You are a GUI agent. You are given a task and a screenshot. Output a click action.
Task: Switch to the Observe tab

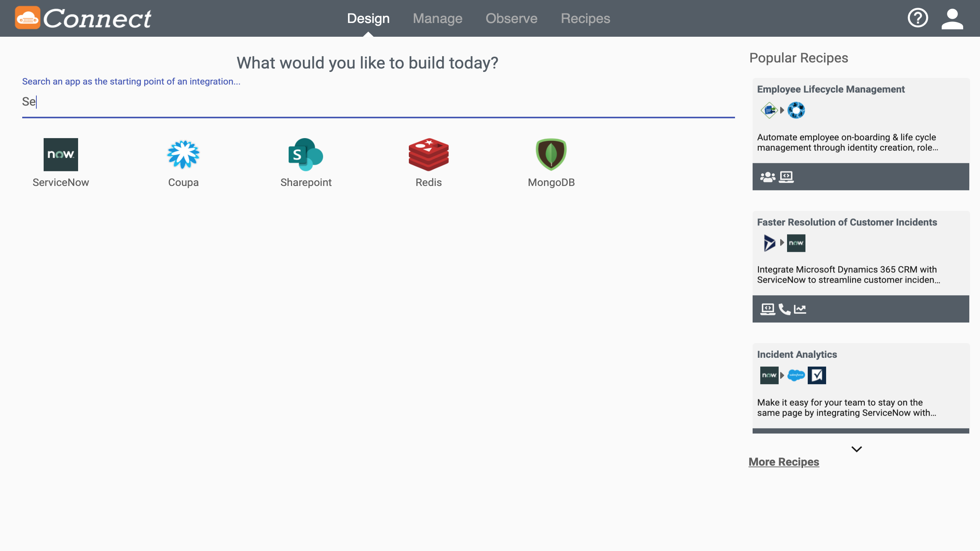coord(511,18)
